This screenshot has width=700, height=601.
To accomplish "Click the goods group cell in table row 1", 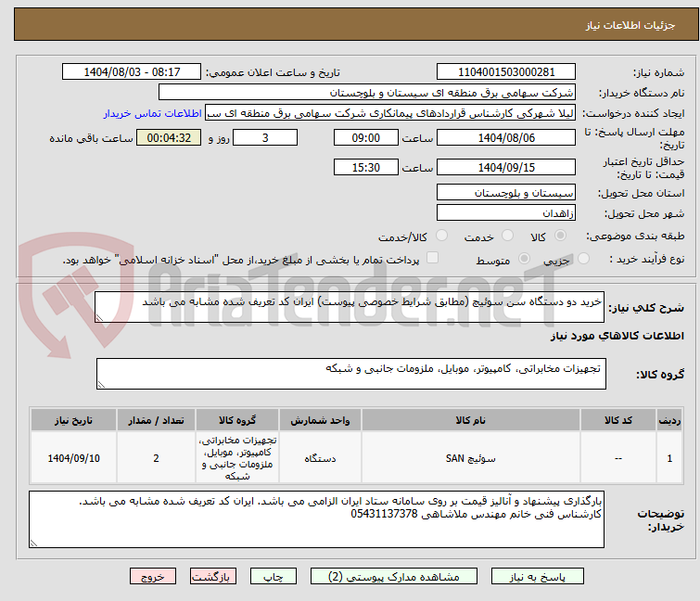I will coord(237,458).
